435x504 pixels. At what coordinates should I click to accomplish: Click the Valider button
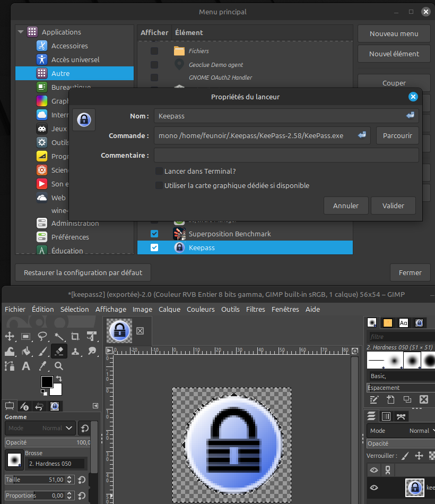click(x=393, y=206)
